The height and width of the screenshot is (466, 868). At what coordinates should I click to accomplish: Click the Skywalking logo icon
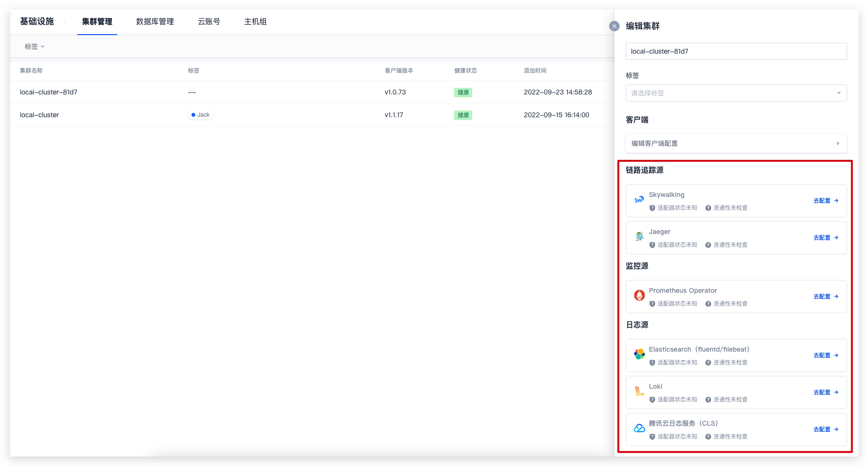640,200
